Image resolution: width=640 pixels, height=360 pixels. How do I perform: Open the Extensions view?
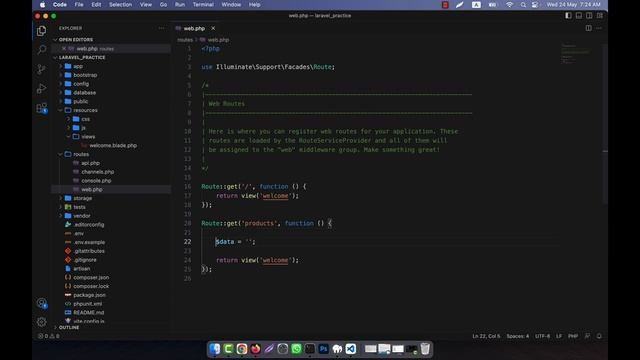pos(41,108)
